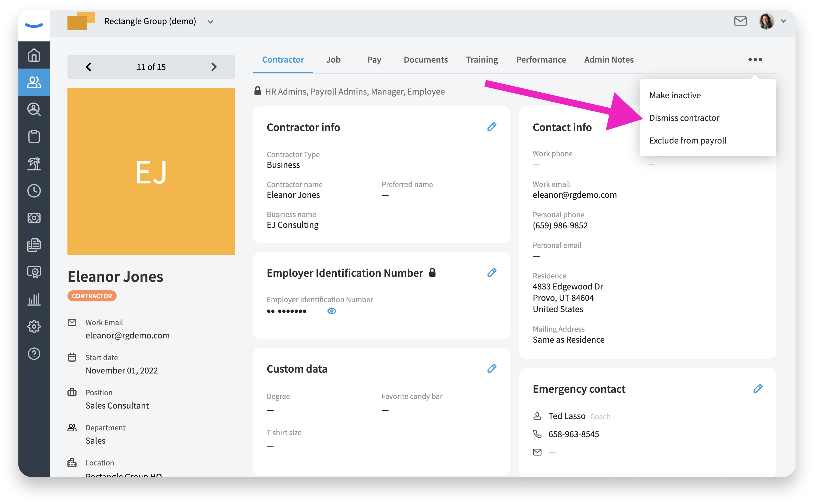Viewport: 814px width, 504px height.
Task: Open the certificate Training icon in the sidebar
Action: click(x=34, y=272)
